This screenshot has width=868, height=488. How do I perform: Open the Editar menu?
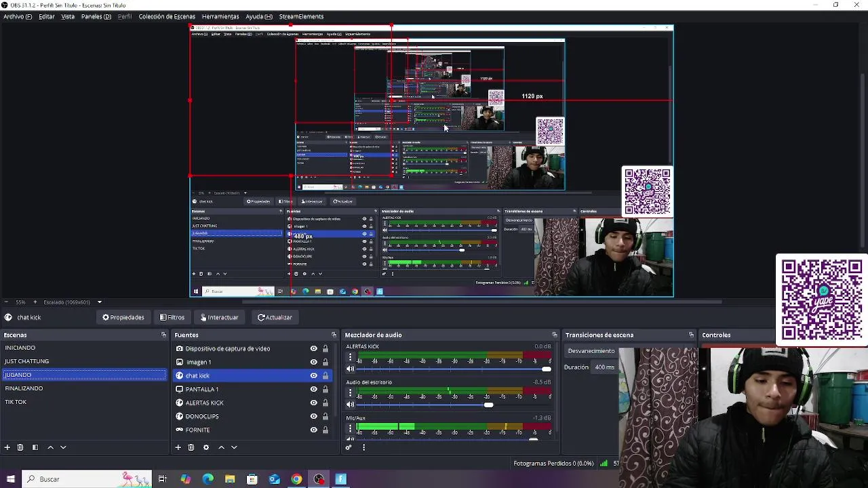click(x=47, y=16)
